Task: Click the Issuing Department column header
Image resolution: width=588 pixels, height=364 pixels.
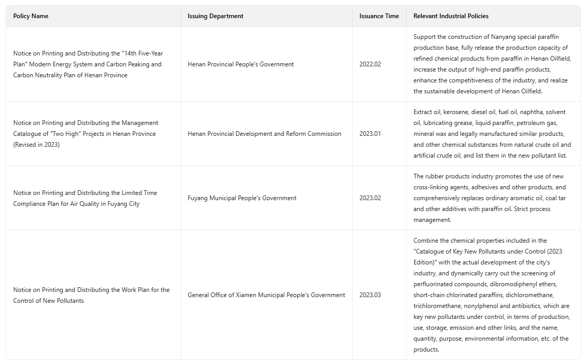Action: coord(215,16)
